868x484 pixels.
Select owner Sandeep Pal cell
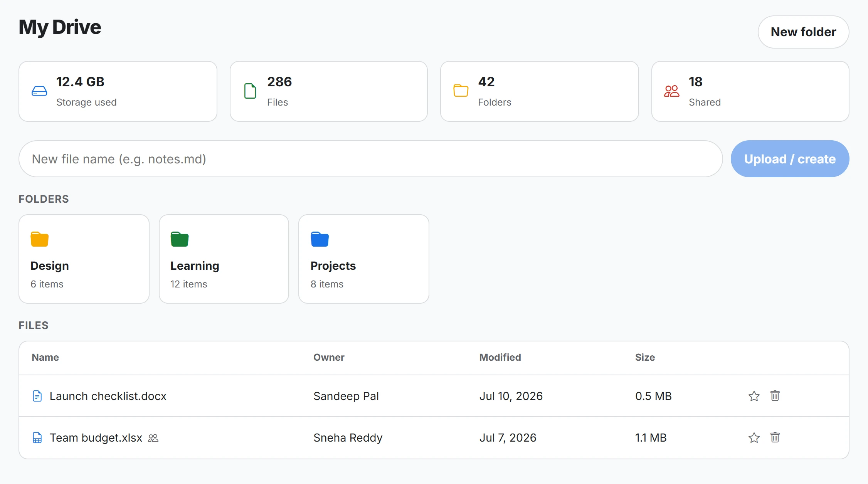click(x=346, y=396)
